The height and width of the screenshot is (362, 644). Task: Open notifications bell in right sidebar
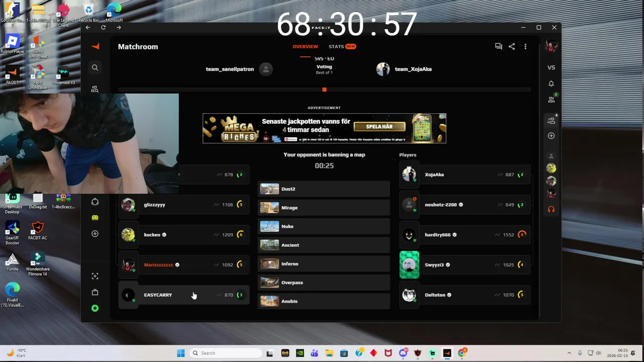pos(551,83)
